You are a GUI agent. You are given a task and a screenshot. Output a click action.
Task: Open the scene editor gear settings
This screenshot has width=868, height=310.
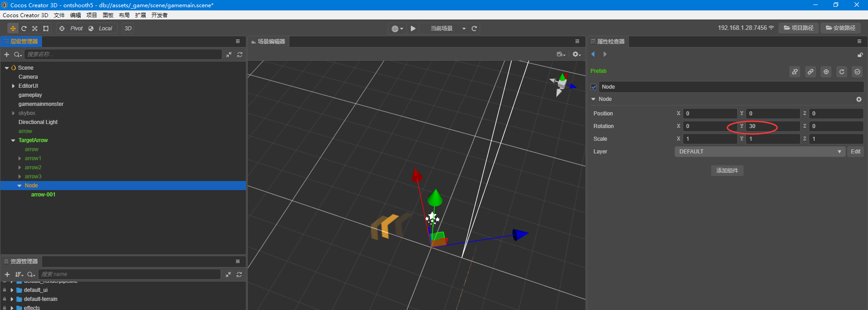pos(576,54)
